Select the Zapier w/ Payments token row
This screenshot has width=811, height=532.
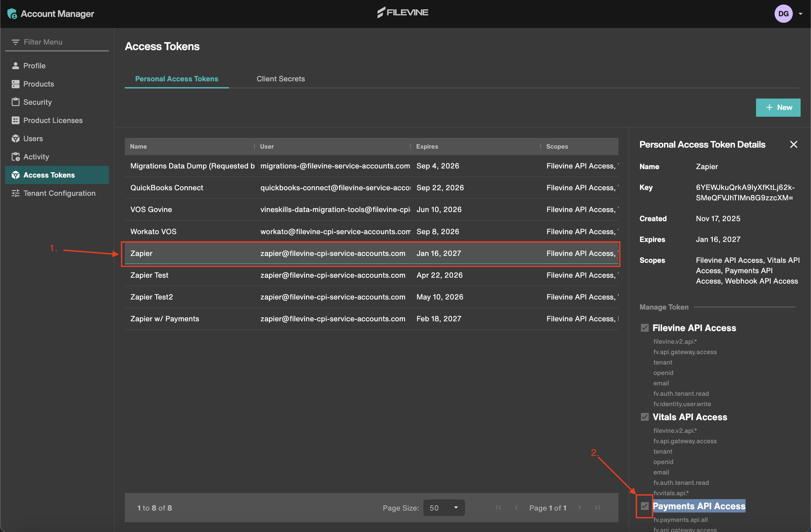pyautogui.click(x=371, y=319)
